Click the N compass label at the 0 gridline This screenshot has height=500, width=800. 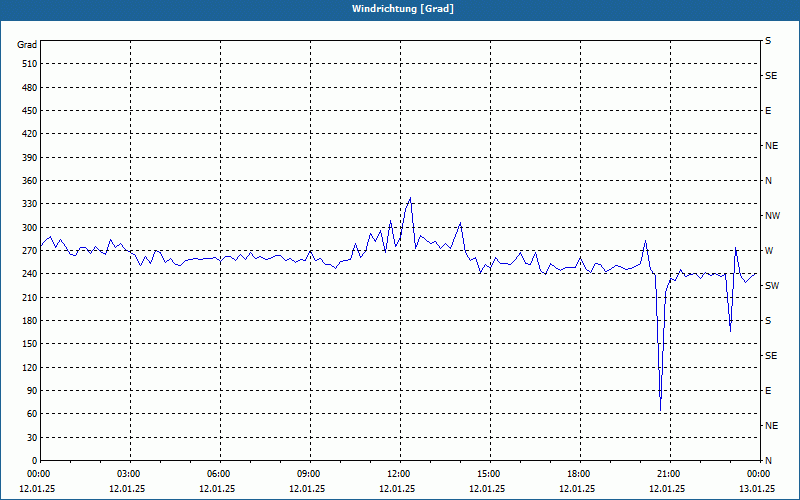click(768, 461)
